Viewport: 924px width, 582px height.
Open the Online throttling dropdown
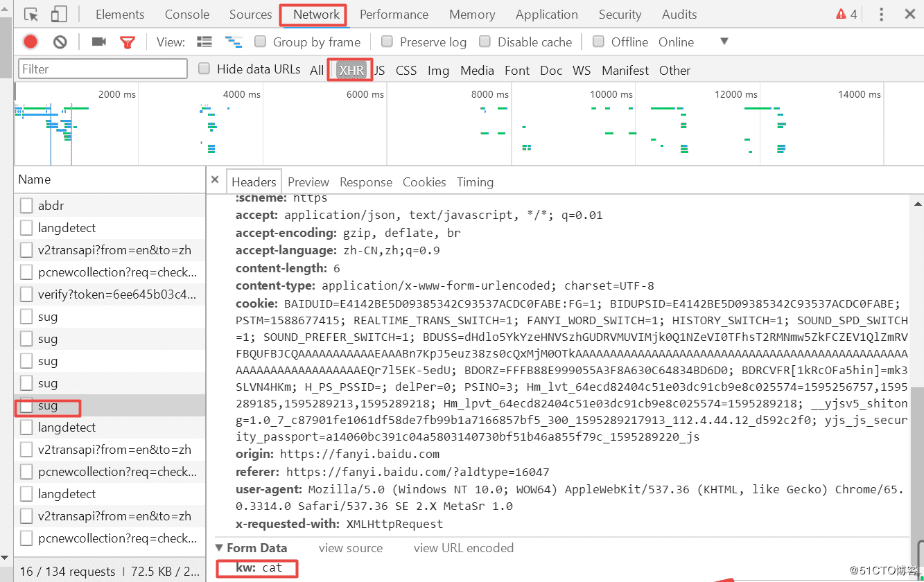click(x=694, y=42)
